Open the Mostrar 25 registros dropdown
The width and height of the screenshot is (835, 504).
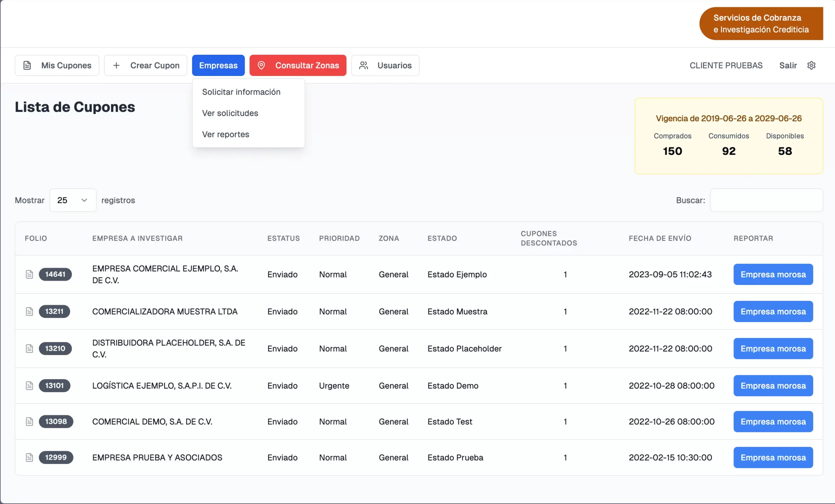[73, 200]
